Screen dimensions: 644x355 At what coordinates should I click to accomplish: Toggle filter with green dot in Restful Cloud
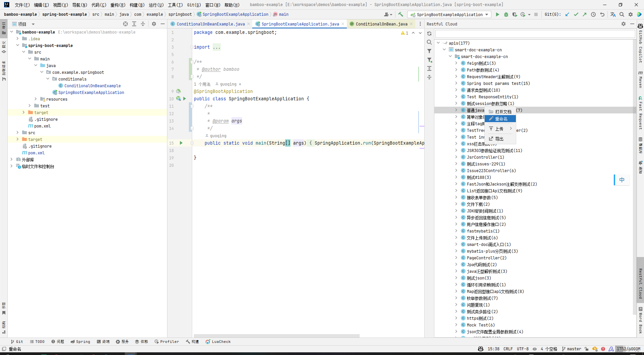[429, 60]
